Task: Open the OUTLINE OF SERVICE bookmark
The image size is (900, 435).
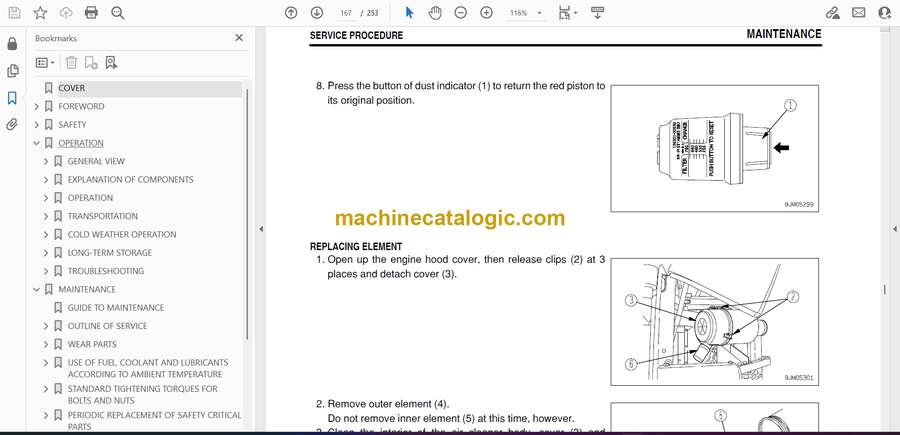Action: point(107,326)
